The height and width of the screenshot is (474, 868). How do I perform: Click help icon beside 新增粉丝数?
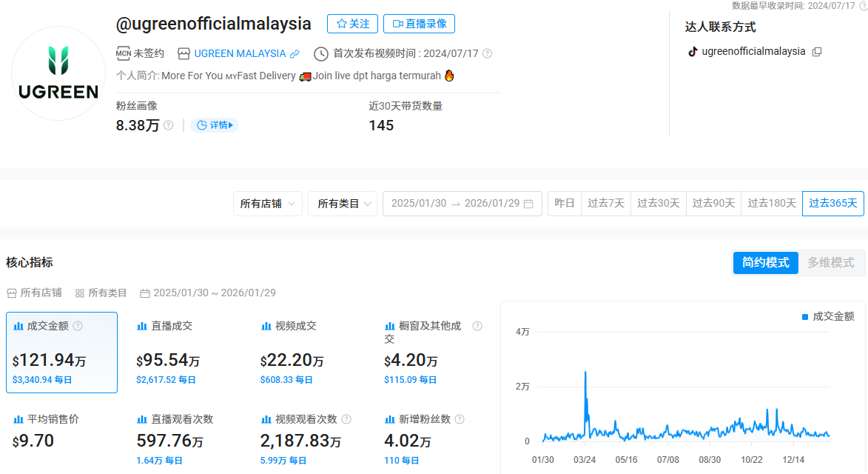[x=460, y=419]
